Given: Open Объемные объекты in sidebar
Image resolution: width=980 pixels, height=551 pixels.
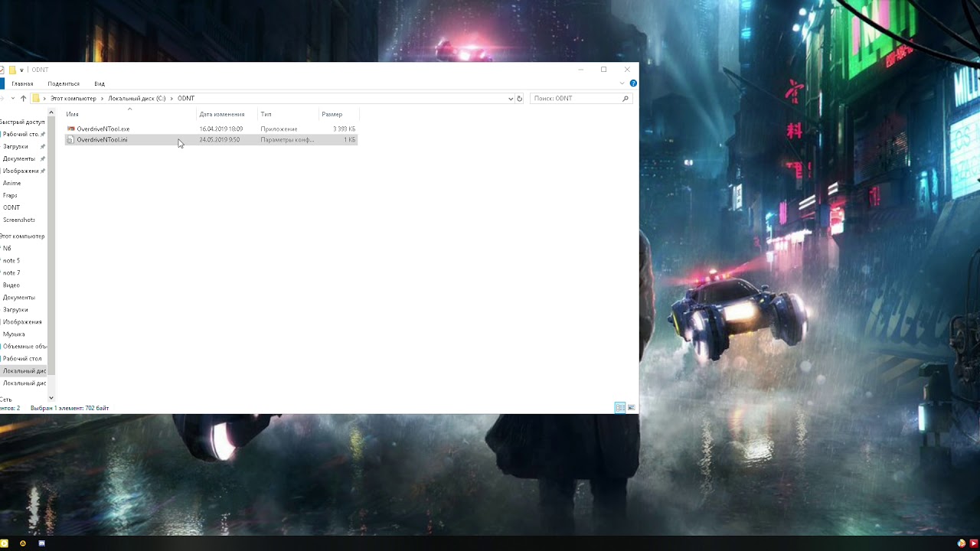Looking at the screenshot, I should pyautogui.click(x=24, y=346).
